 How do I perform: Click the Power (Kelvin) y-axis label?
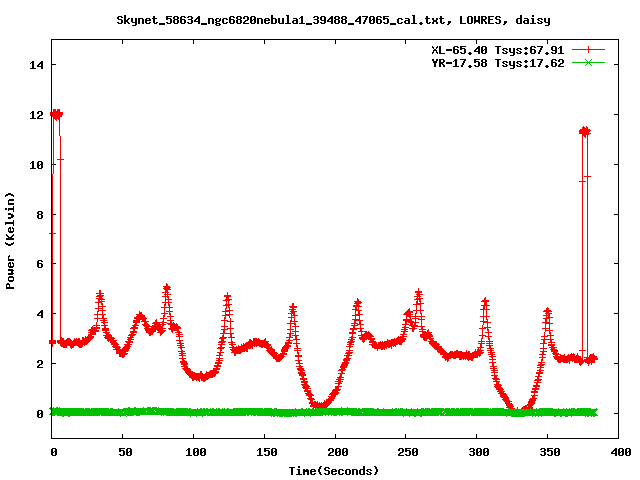pyautogui.click(x=10, y=241)
